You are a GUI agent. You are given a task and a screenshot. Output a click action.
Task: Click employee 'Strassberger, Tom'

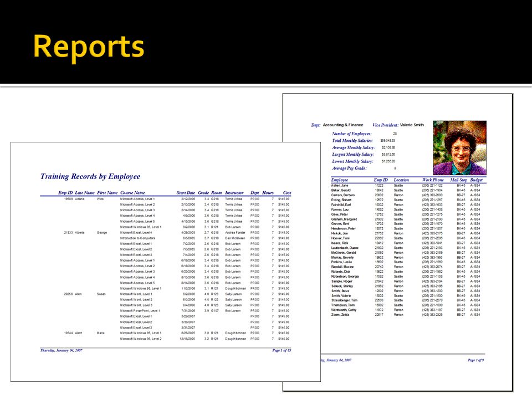click(x=344, y=300)
